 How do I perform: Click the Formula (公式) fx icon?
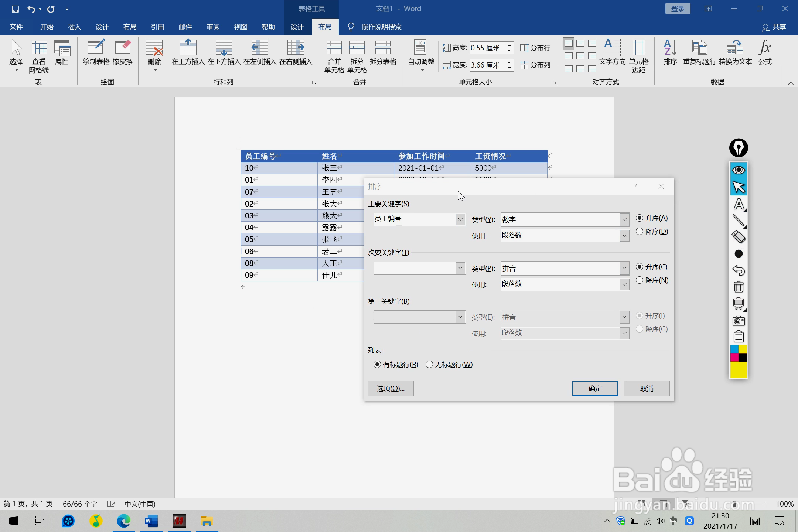pos(765,52)
